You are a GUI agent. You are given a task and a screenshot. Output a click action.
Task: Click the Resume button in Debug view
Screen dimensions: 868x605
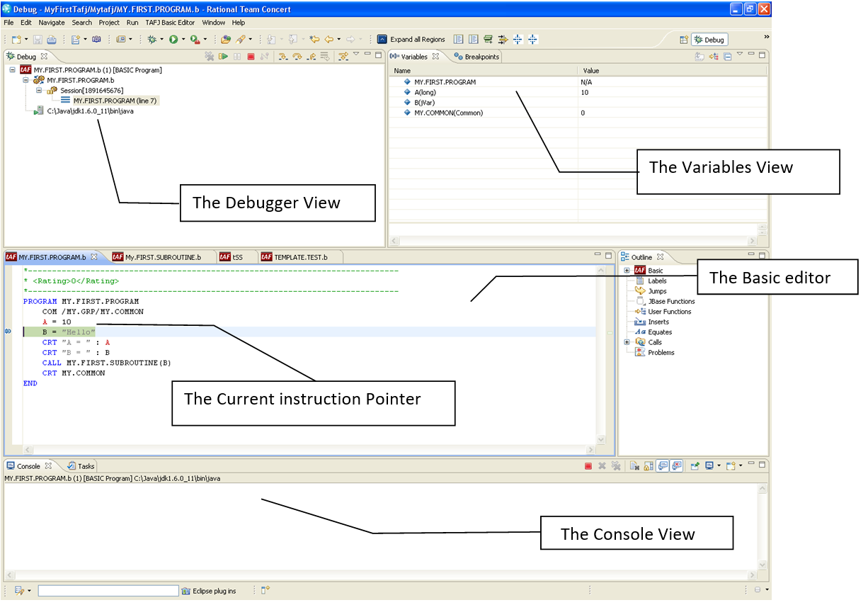[x=223, y=57]
